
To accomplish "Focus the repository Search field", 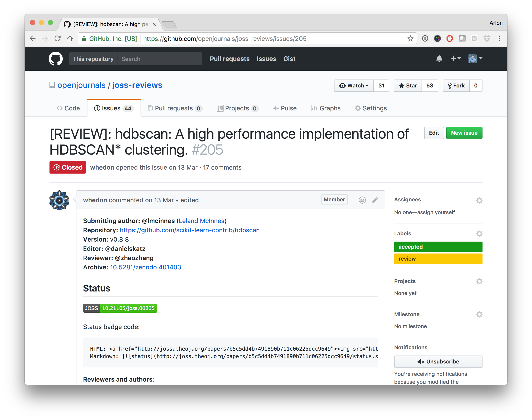I will tap(160, 59).
